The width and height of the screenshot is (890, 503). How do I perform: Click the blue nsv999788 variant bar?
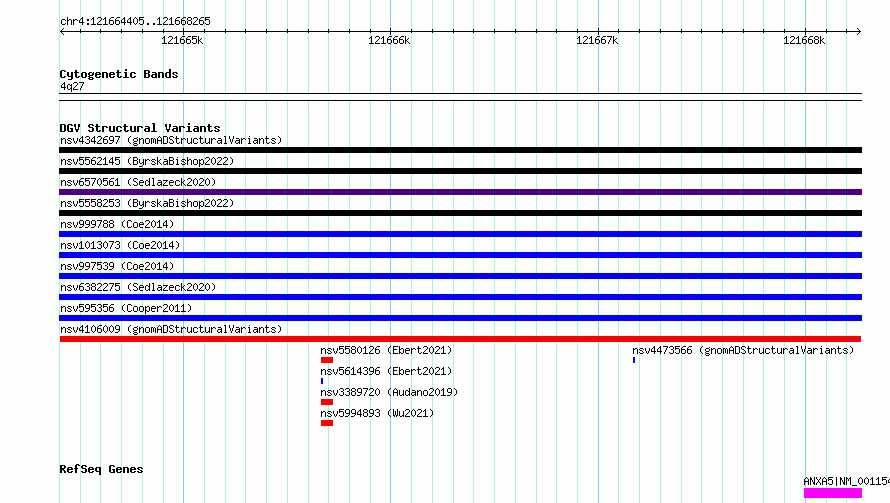[x=460, y=234]
